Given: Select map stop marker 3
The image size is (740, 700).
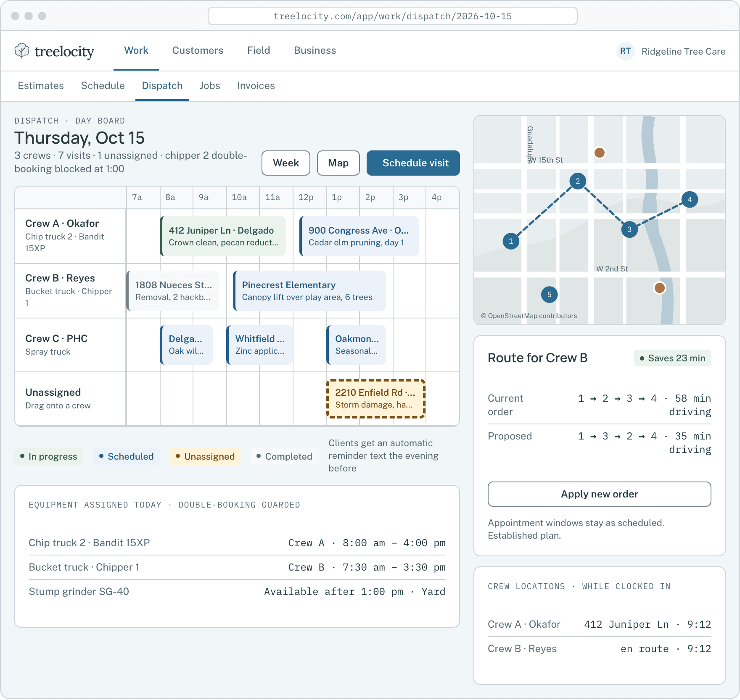Looking at the screenshot, I should [629, 229].
